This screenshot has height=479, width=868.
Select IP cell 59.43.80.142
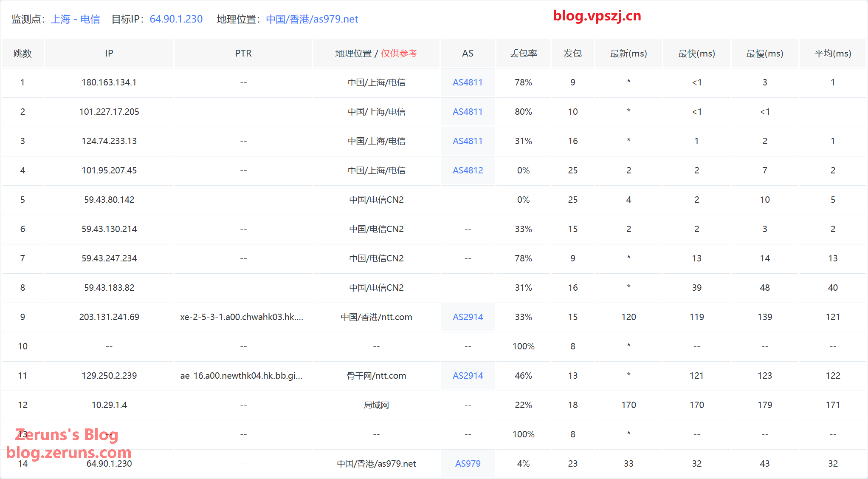coord(109,200)
